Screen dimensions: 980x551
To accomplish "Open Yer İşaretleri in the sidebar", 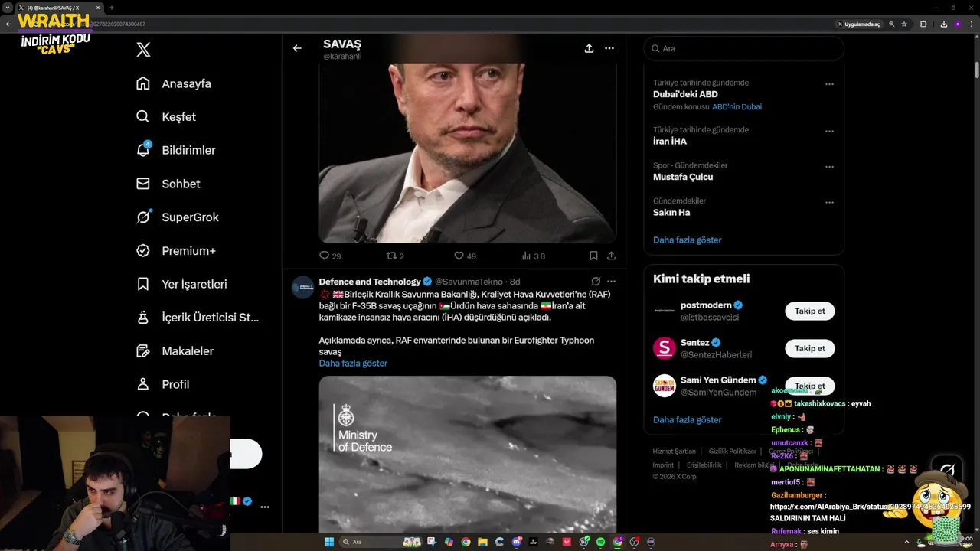I will point(194,284).
